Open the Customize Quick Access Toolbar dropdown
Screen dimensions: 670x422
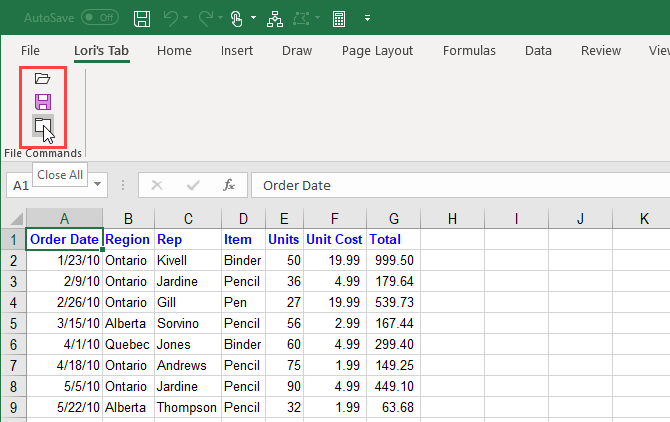(x=368, y=18)
